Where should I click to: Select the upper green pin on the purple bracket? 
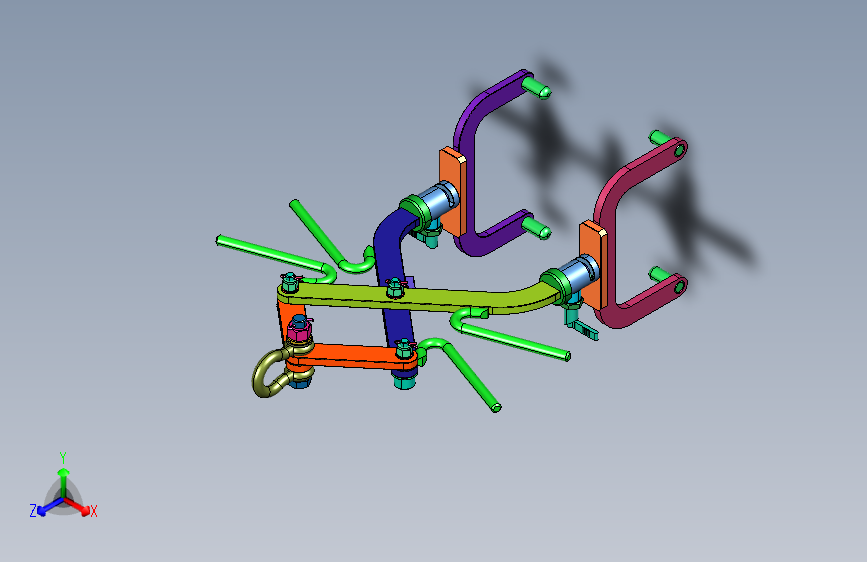(x=536, y=87)
